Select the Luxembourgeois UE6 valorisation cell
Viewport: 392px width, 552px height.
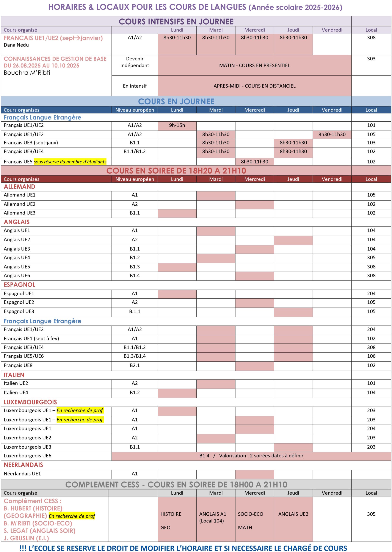click(251, 456)
